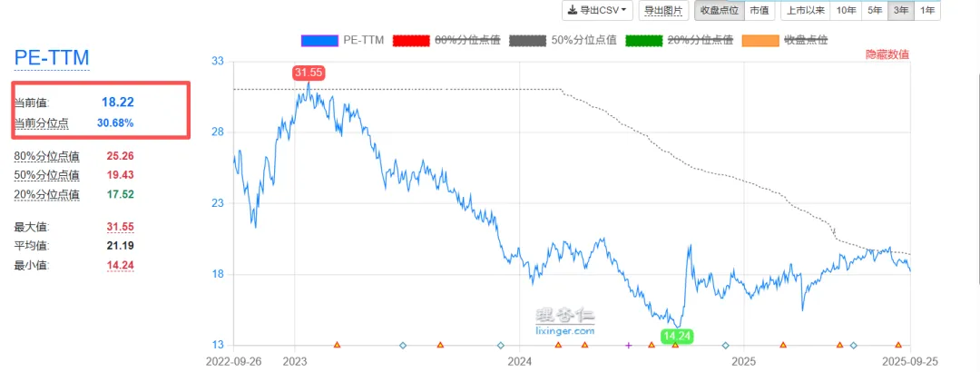
Task: Click the 导出图片 button
Action: pyautogui.click(x=663, y=10)
